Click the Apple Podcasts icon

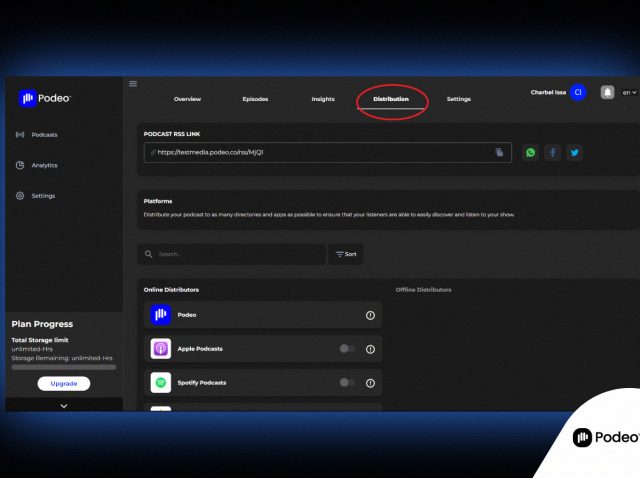pos(161,349)
